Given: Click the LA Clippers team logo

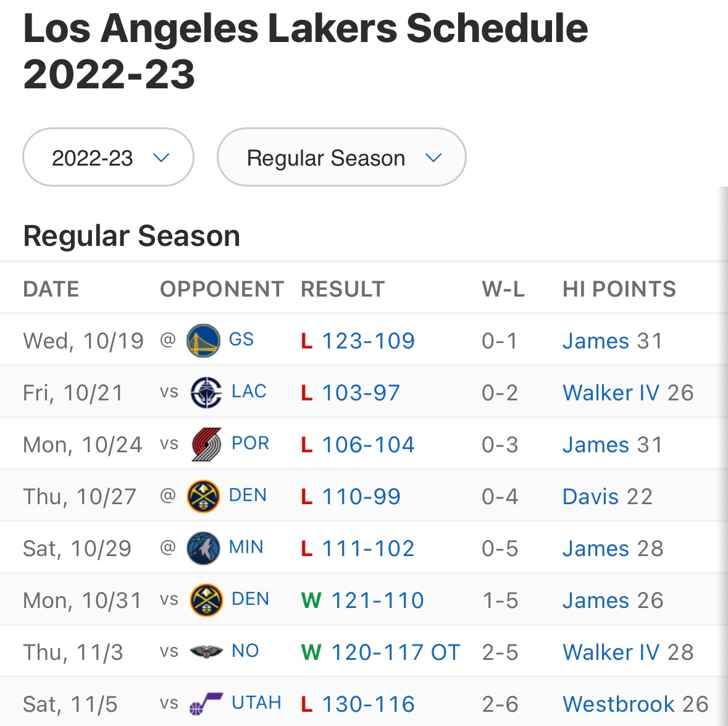Looking at the screenshot, I should [206, 392].
